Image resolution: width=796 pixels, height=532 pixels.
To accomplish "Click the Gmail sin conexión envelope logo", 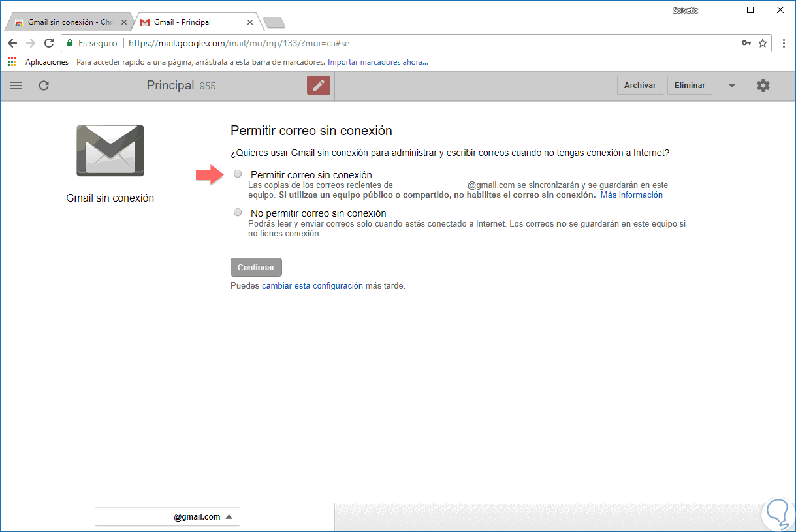I will click(110, 151).
